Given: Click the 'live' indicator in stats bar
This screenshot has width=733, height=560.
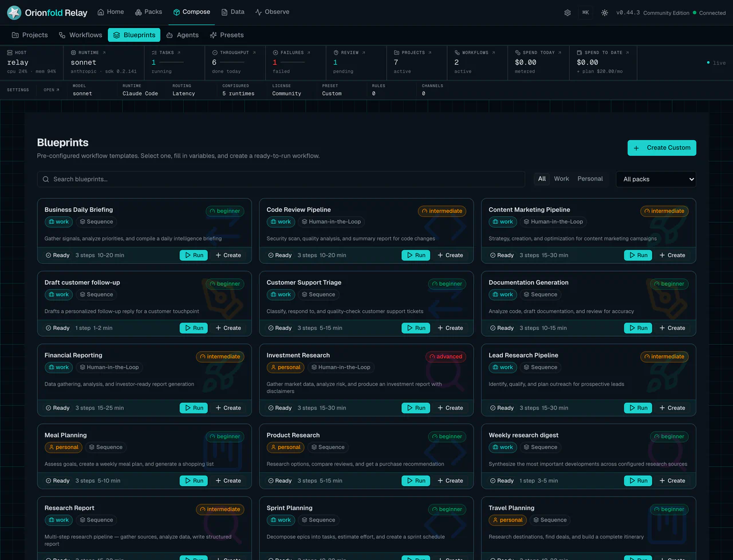Looking at the screenshot, I should (x=716, y=63).
